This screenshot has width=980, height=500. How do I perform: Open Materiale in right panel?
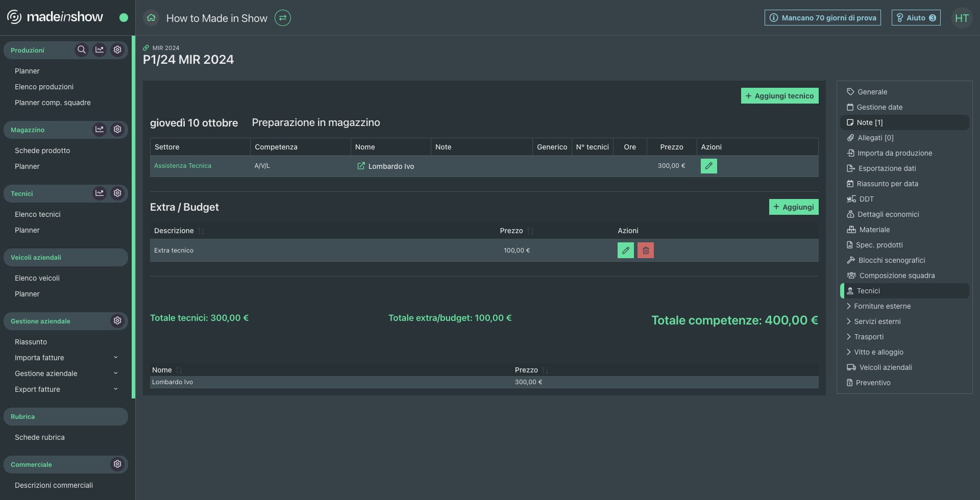pos(904,230)
